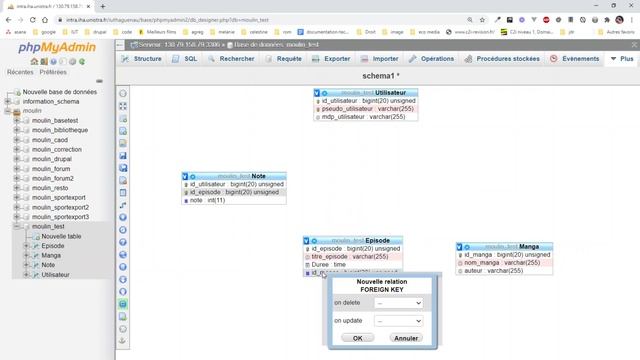The image size is (640, 360).
Task: Expand moulin_basetest in the tree
Action: pos(17,121)
